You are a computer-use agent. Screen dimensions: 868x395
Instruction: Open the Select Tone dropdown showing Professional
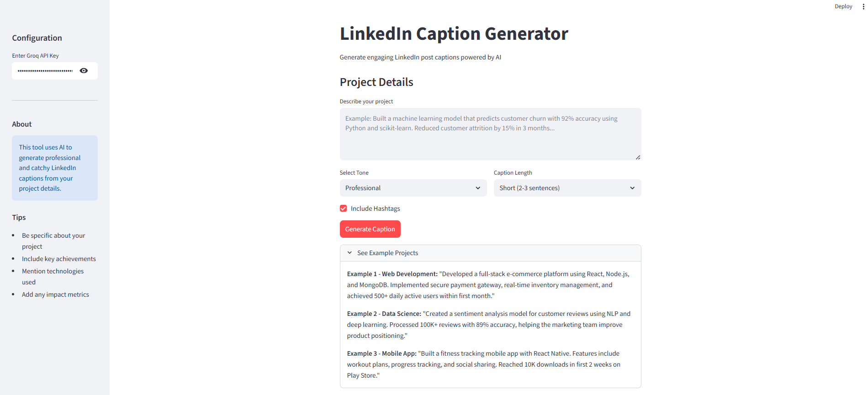pyautogui.click(x=413, y=188)
